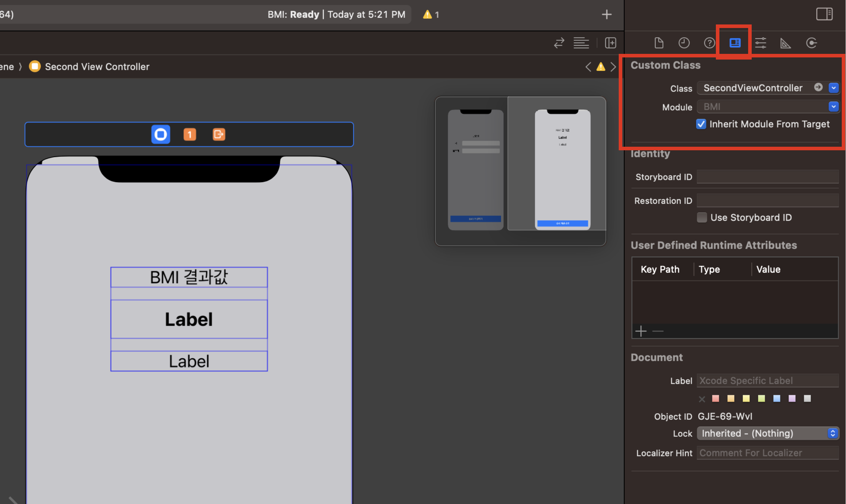Click the Storyboard ID field
This screenshot has width=846, height=504.
(x=768, y=177)
